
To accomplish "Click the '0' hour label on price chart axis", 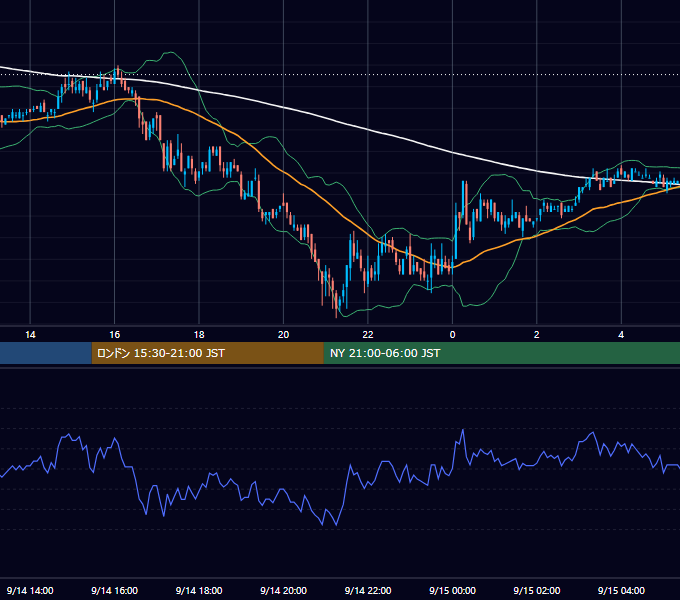I will pos(452,335).
